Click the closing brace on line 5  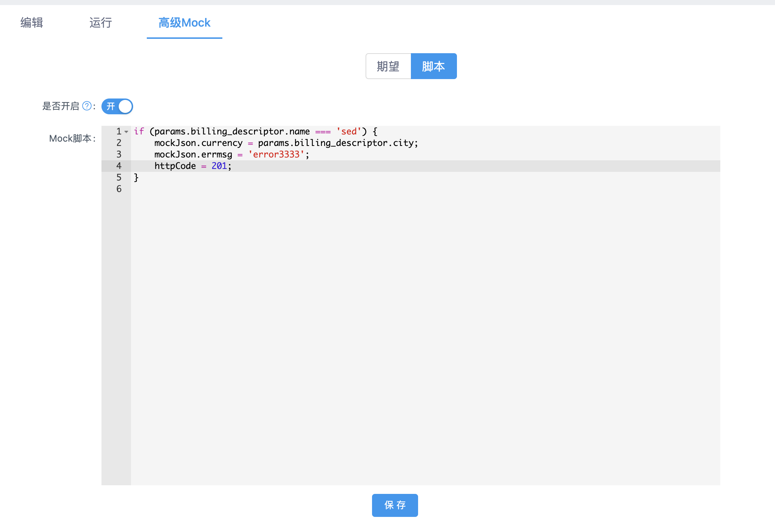[x=136, y=178]
